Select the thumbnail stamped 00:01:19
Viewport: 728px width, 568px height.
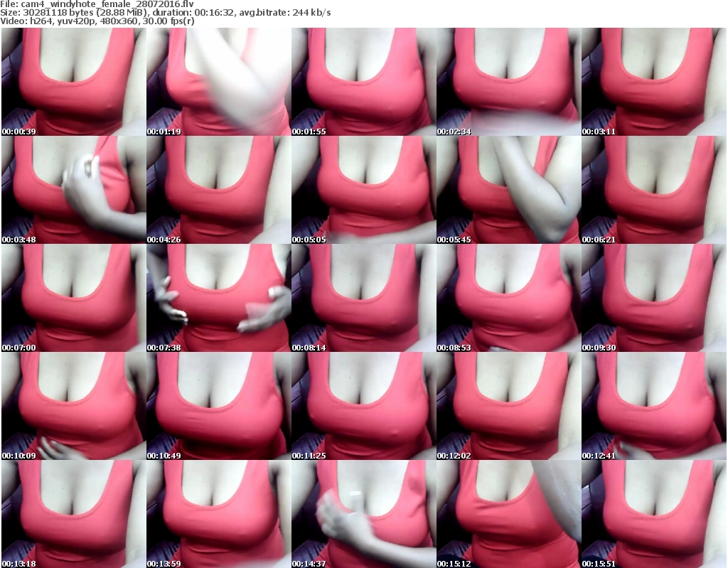coord(219,82)
